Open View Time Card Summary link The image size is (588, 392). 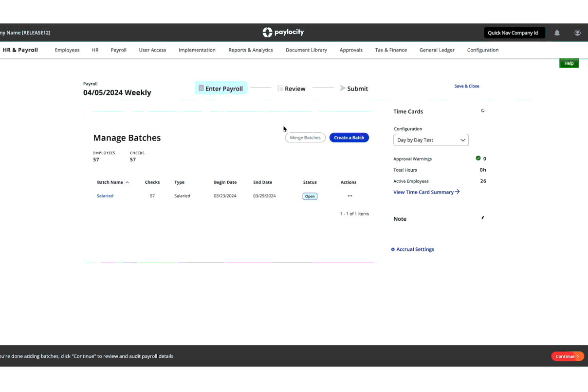pyautogui.click(x=426, y=192)
